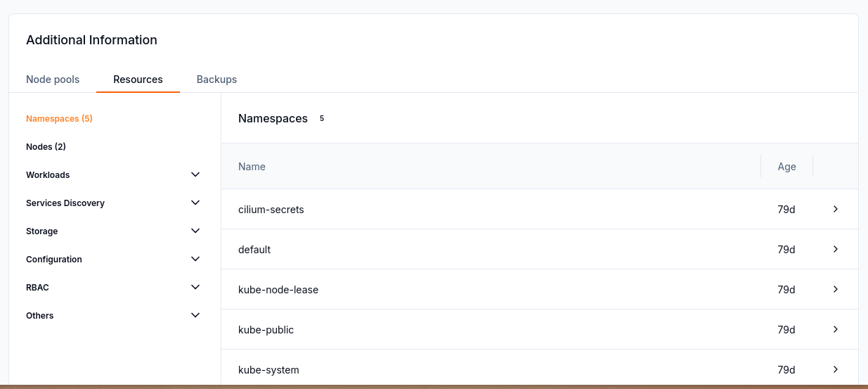
Task: Open kube-system details arrow
Action: click(x=836, y=369)
